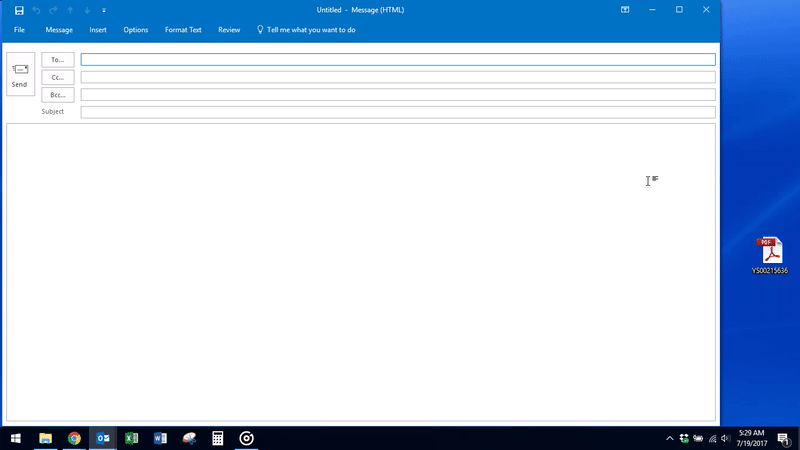This screenshot has height=450, width=800.
Task: Launch Google Chrome from the taskbar
Action: pyautogui.click(x=74, y=438)
